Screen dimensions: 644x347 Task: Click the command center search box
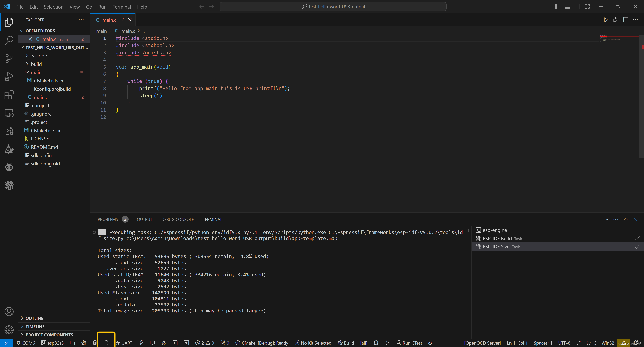(x=333, y=7)
